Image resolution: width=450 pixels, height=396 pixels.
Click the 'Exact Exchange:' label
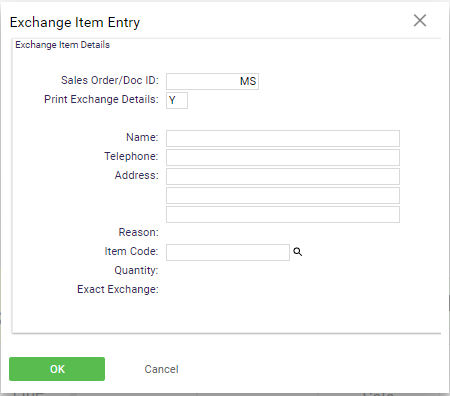coord(118,289)
